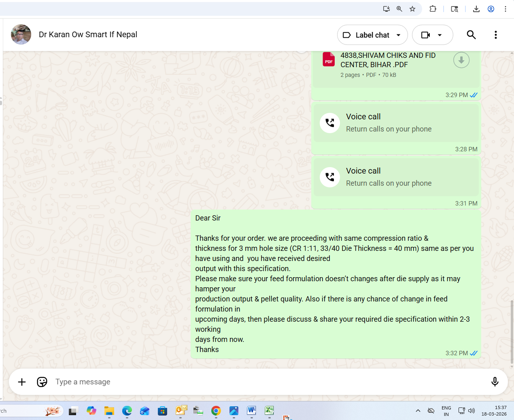Click the plus icon to attach a file
The image size is (514, 420).
point(22,382)
